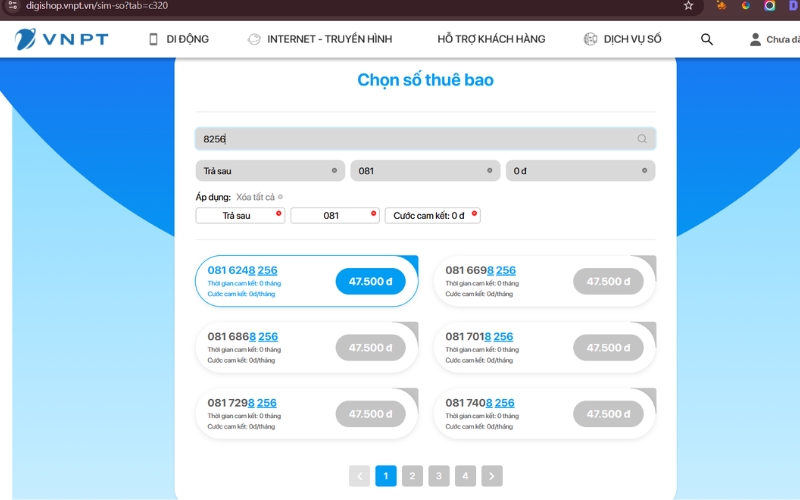Open the 0 đ commitment dropdown

coord(580,171)
